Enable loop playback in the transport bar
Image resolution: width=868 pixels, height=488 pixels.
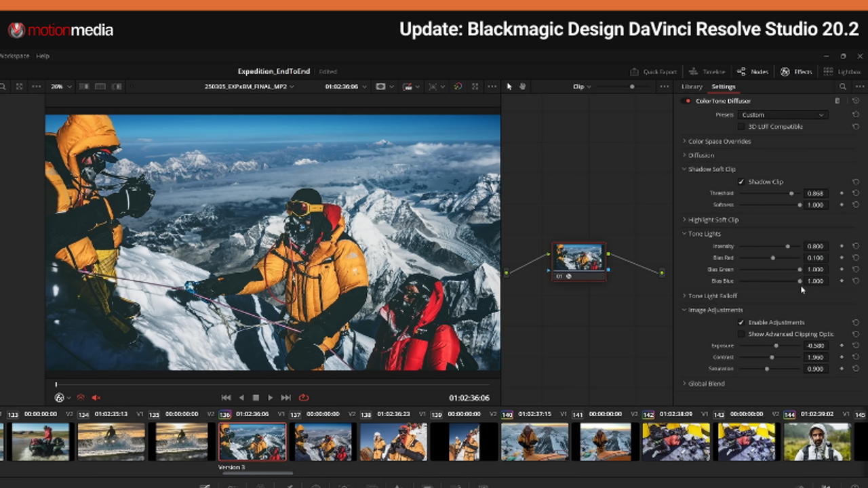point(303,398)
